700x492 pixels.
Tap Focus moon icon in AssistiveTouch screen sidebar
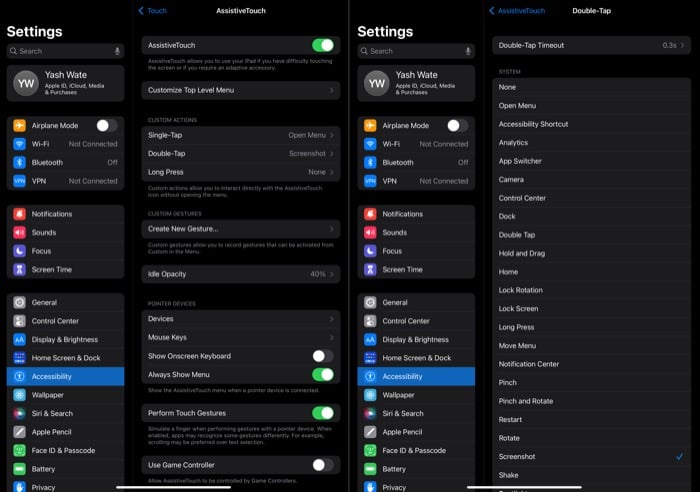tap(19, 251)
